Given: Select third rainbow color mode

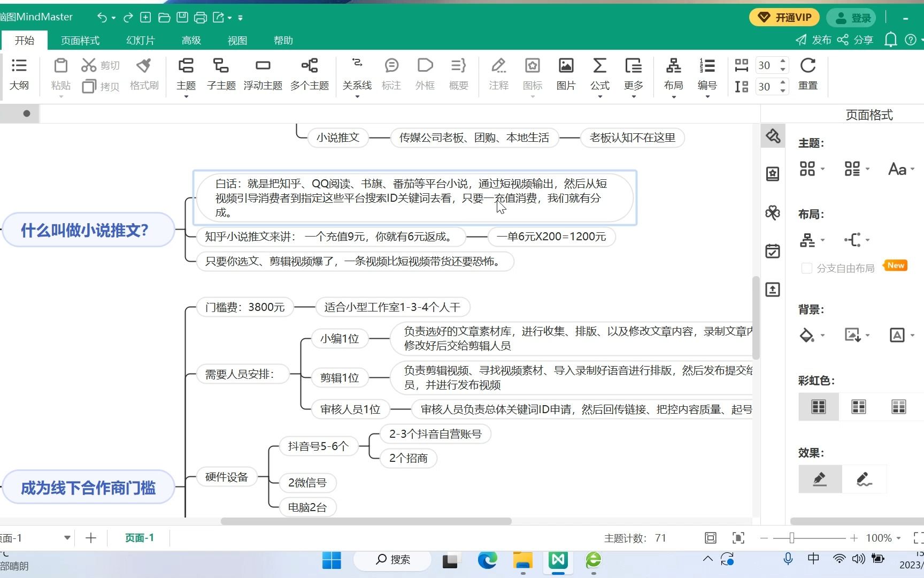Looking at the screenshot, I should (899, 407).
